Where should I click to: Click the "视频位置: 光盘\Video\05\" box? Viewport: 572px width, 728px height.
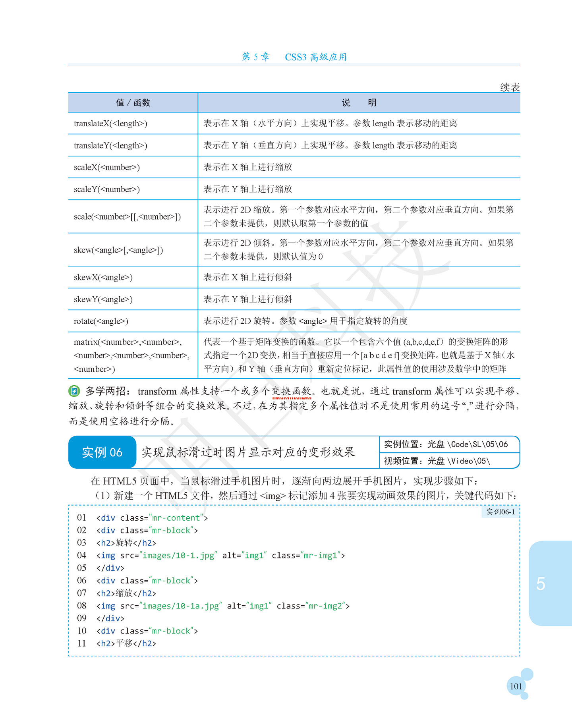point(449,461)
